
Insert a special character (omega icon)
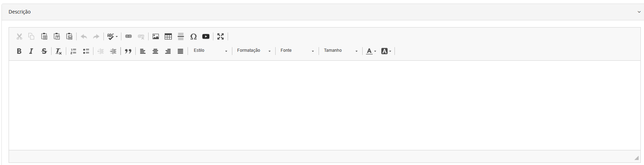(193, 36)
